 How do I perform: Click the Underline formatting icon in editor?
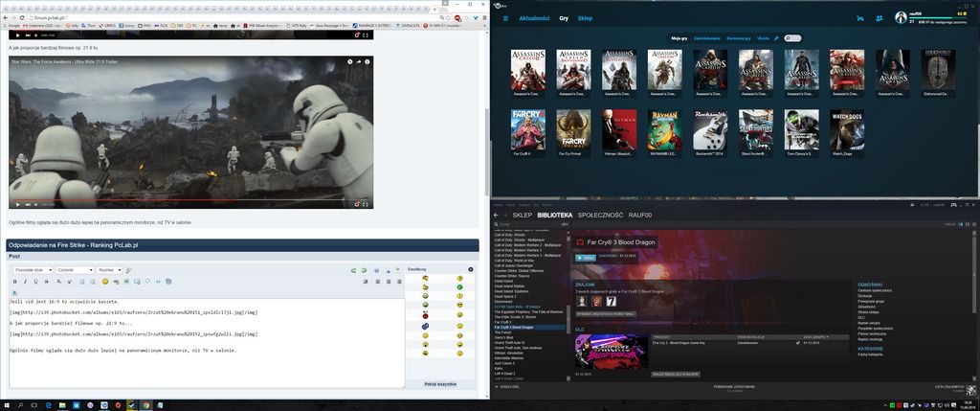(x=35, y=282)
